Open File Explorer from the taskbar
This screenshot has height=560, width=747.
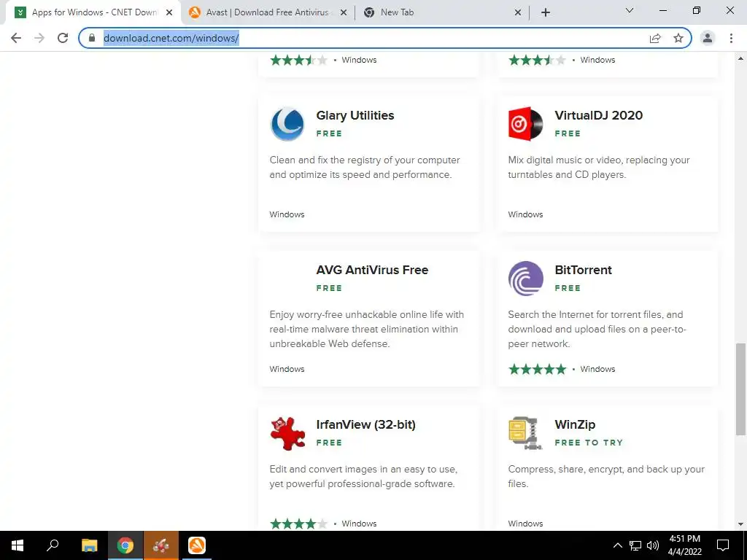point(89,545)
